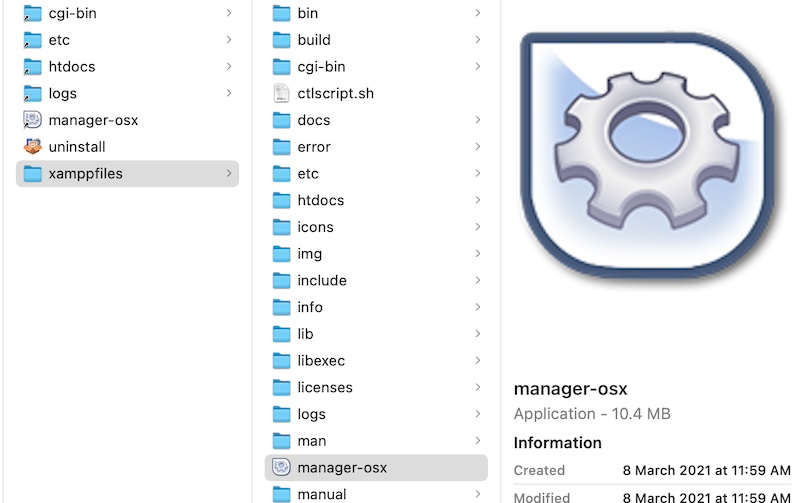Select the "uninstall" file name
This screenshot has width=800, height=503.
coord(77,147)
